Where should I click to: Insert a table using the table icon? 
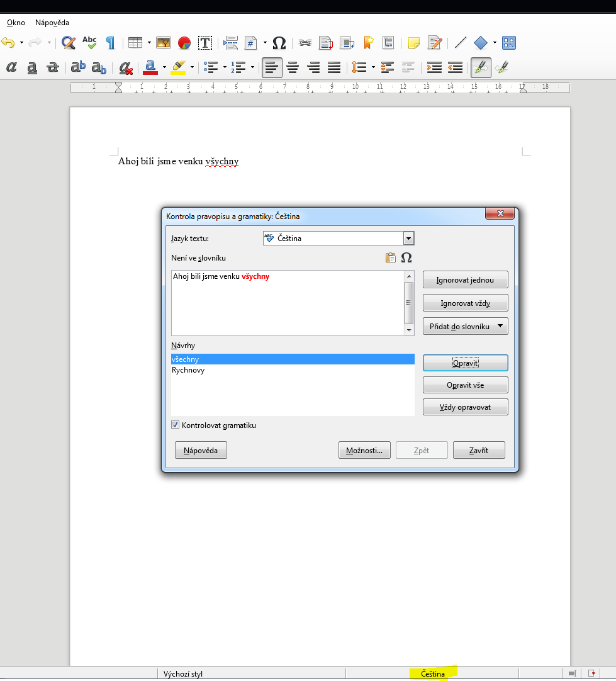click(135, 43)
